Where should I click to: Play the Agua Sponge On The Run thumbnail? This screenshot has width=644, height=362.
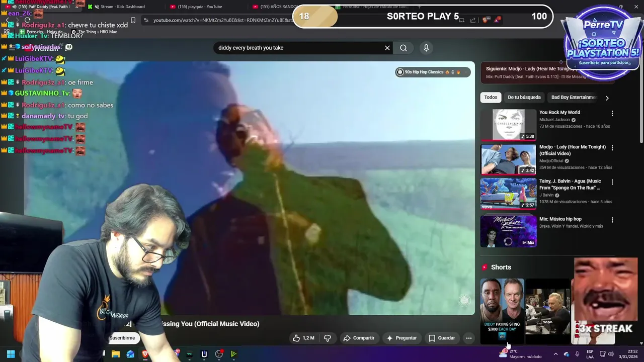pyautogui.click(x=508, y=194)
